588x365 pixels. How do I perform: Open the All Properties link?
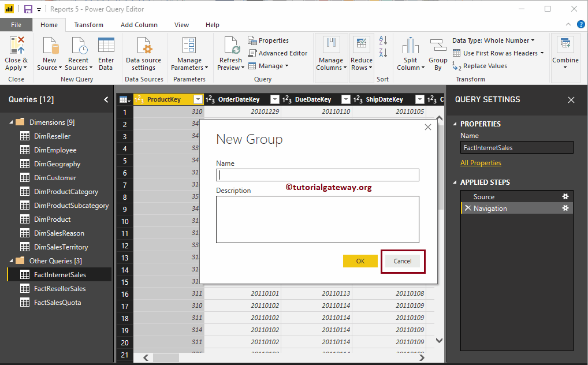[x=481, y=163]
